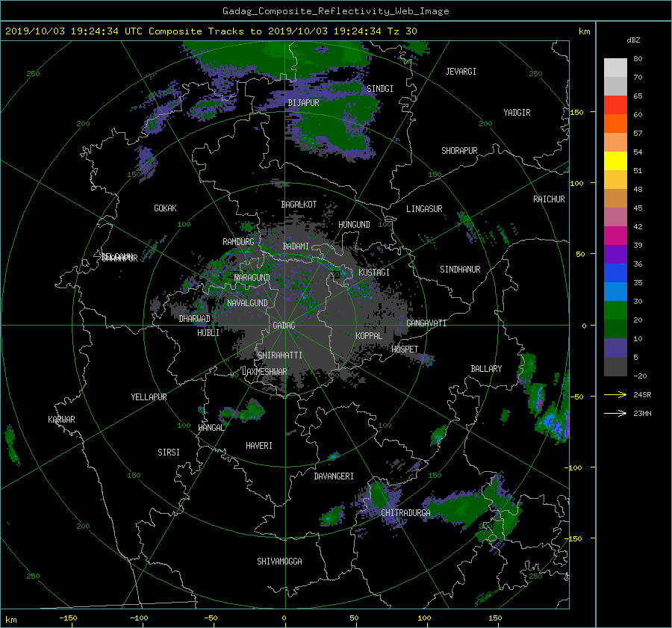The image size is (672, 628).
Task: Click the Gadag_Composite_Reflectivity_Web_Image title
Action: (335, 11)
